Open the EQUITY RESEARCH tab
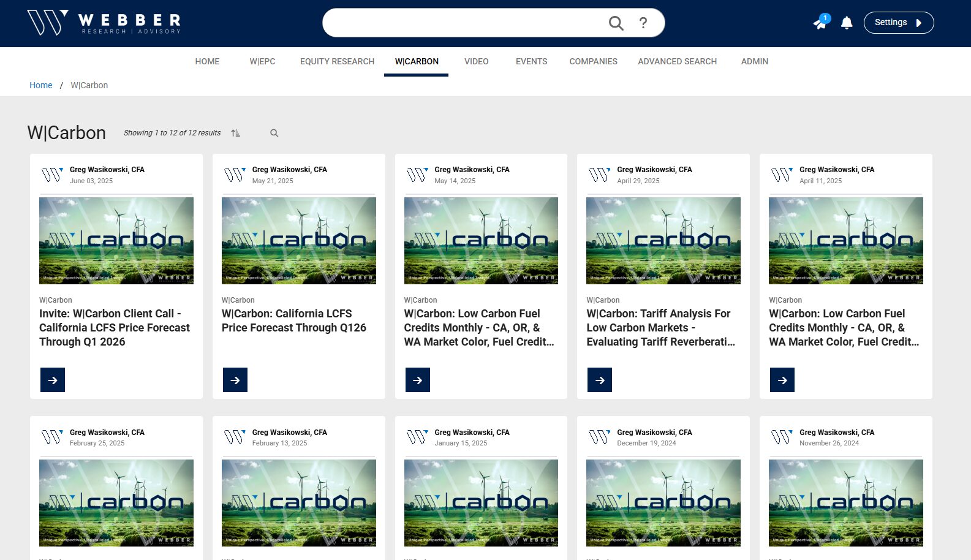Viewport: 971px width, 560px height. coord(337,61)
